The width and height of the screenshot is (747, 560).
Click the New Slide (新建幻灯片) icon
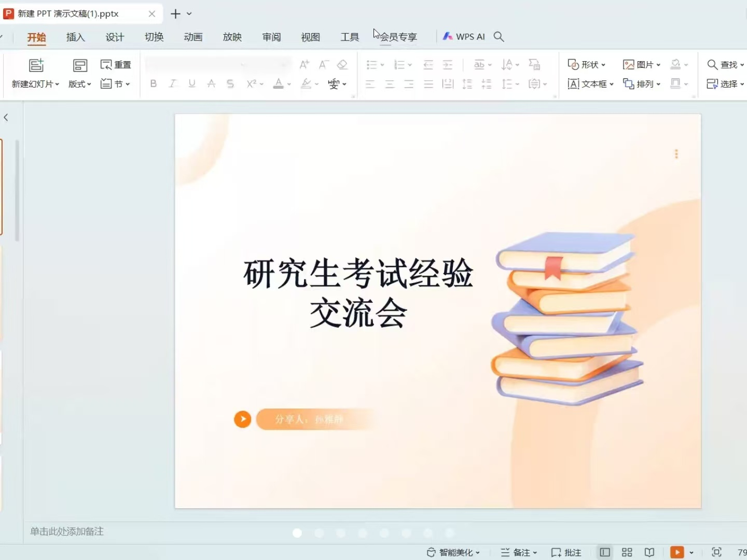tap(36, 65)
